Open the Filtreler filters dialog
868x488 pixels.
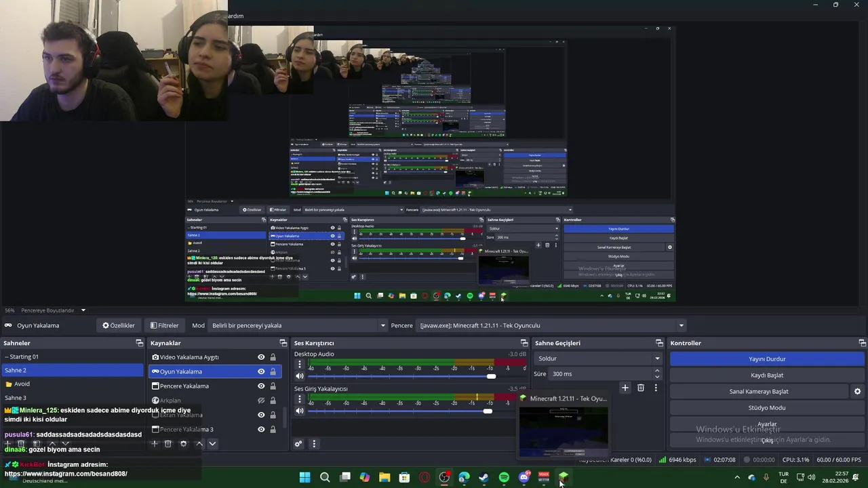coord(165,325)
